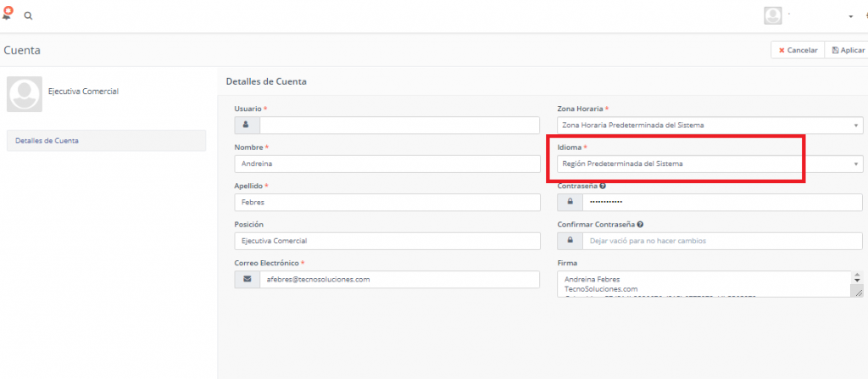This screenshot has width=868, height=379.
Task: Select Detalles de Cuenta in the sidebar
Action: tap(105, 141)
